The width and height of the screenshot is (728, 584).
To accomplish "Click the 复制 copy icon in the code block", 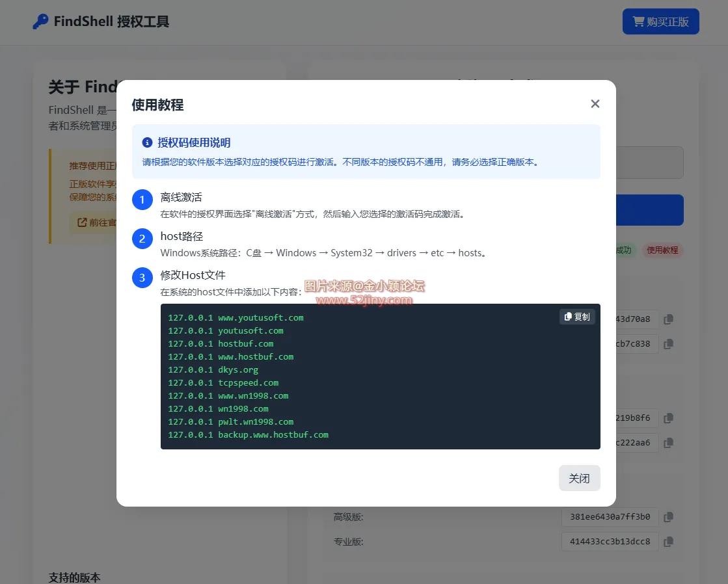I will click(x=567, y=317).
